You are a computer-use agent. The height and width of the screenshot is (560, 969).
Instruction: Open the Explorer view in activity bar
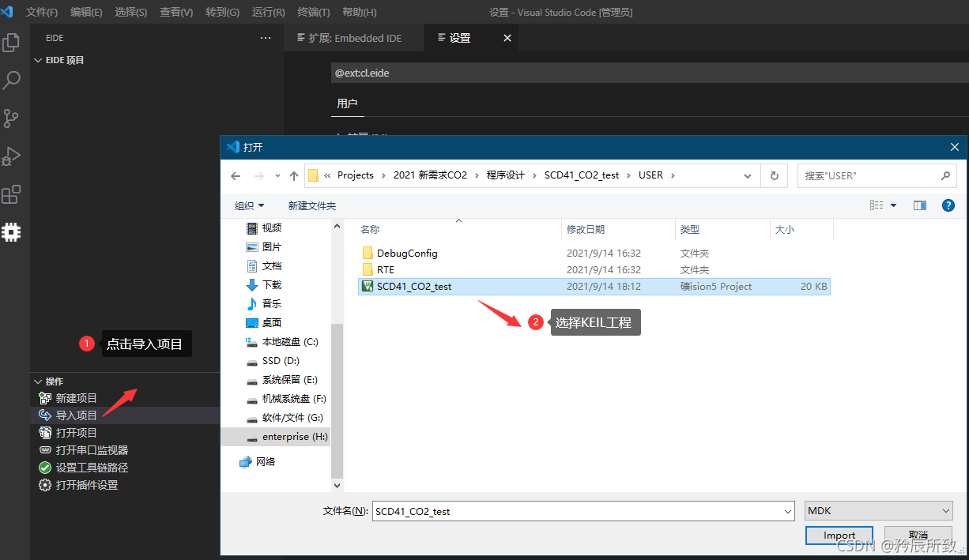[x=12, y=42]
